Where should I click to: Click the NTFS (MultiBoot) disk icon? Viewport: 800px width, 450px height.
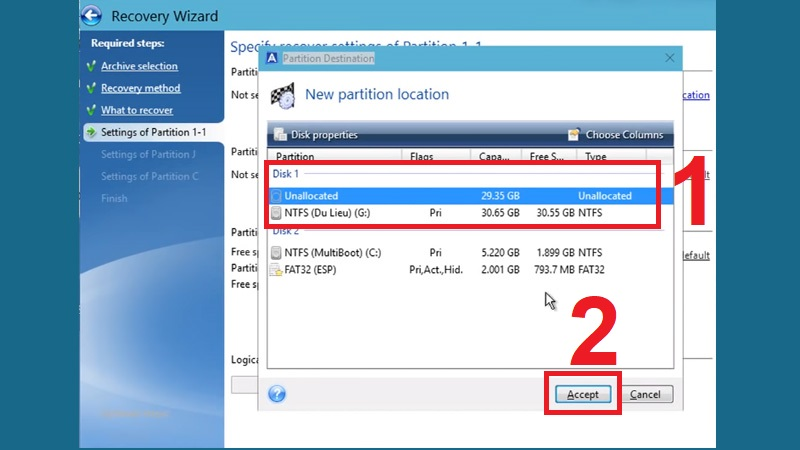tap(276, 253)
